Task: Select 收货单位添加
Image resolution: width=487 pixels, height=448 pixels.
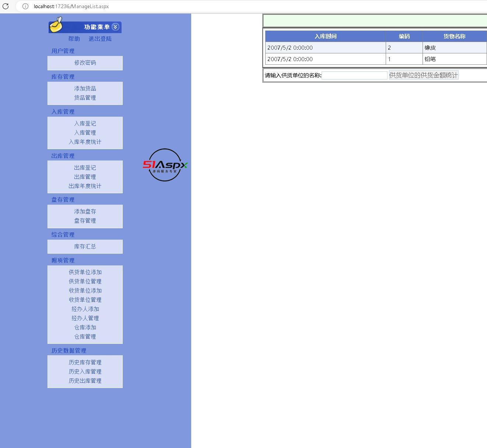Action: point(85,290)
